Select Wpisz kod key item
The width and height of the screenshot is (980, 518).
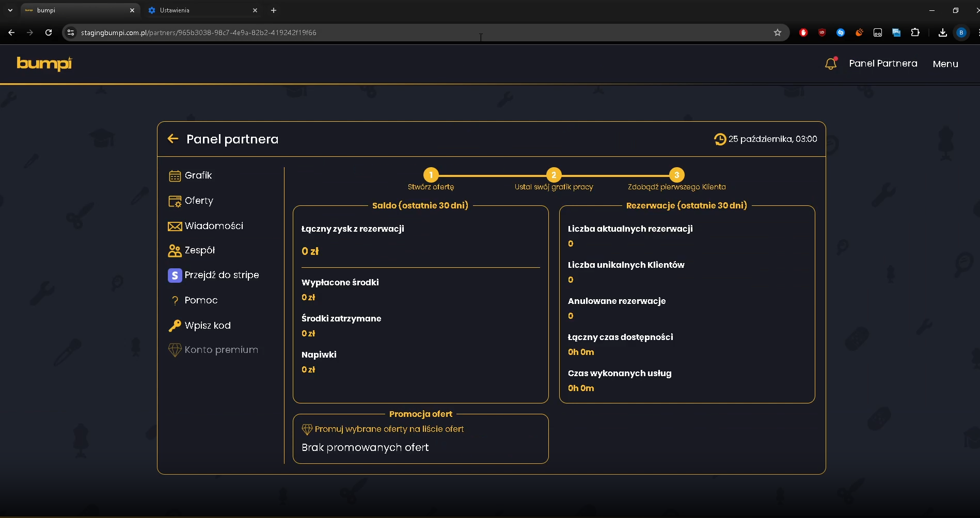[199, 326]
